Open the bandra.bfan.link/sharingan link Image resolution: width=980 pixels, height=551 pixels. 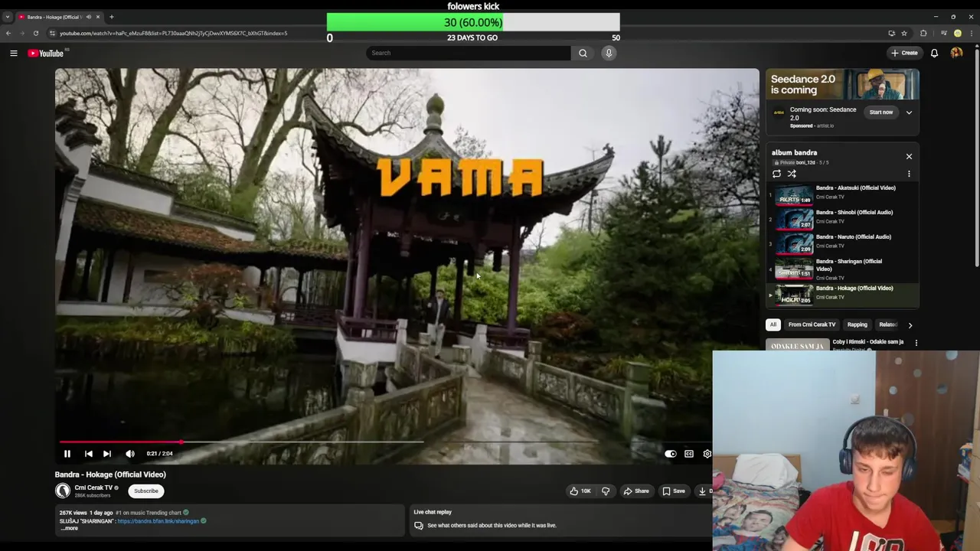pos(158,521)
